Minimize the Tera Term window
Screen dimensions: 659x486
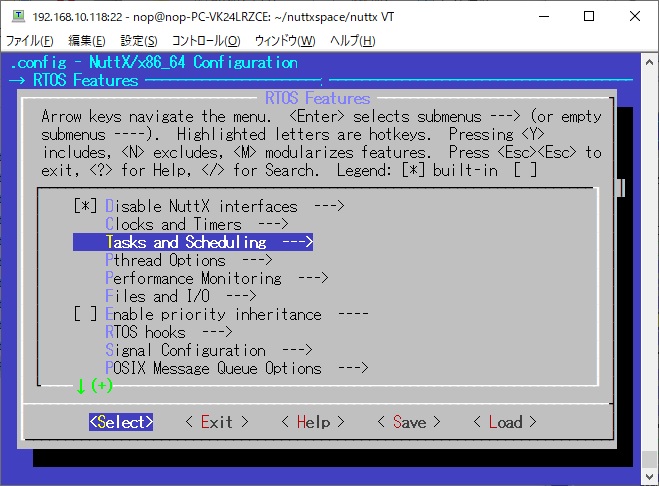(544, 16)
